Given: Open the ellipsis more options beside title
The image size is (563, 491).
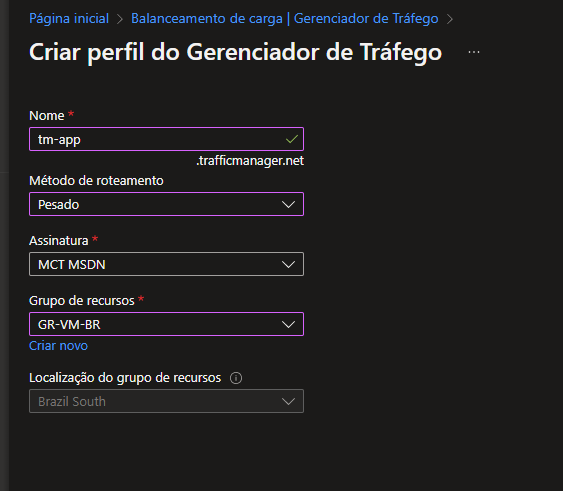Looking at the screenshot, I should point(474,52).
